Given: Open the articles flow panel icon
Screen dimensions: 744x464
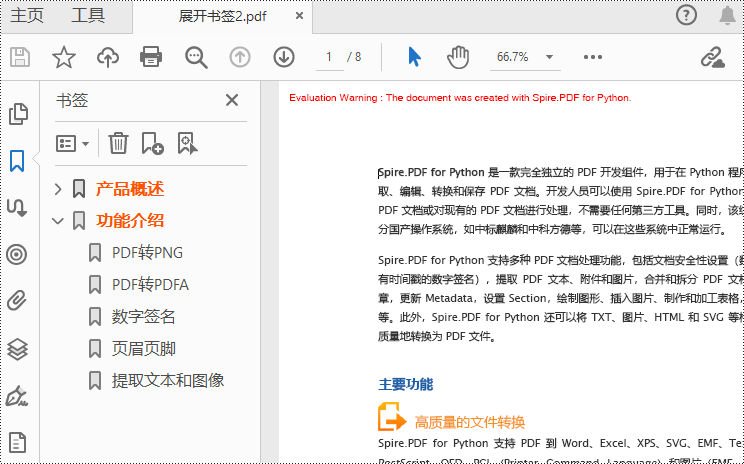Looking at the screenshot, I should pyautogui.click(x=17, y=207).
